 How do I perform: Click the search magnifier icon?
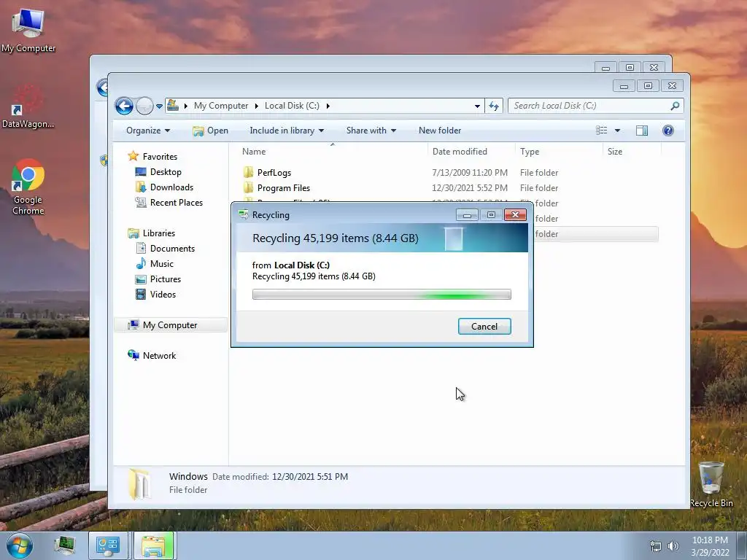pos(675,106)
